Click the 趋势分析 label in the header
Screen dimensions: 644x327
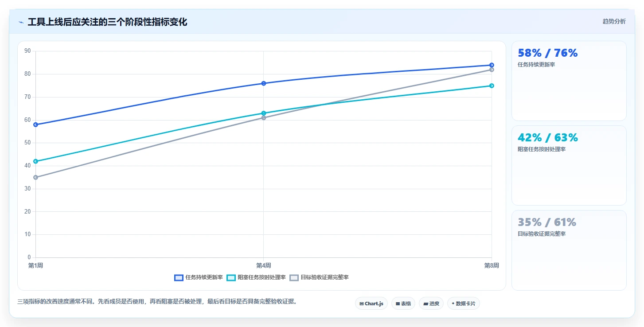point(614,21)
